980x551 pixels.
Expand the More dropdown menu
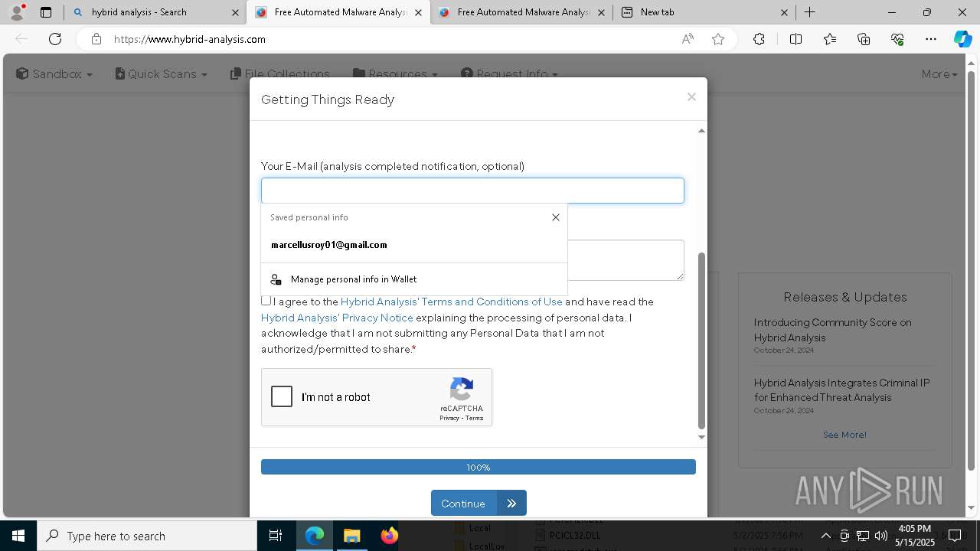click(x=939, y=74)
